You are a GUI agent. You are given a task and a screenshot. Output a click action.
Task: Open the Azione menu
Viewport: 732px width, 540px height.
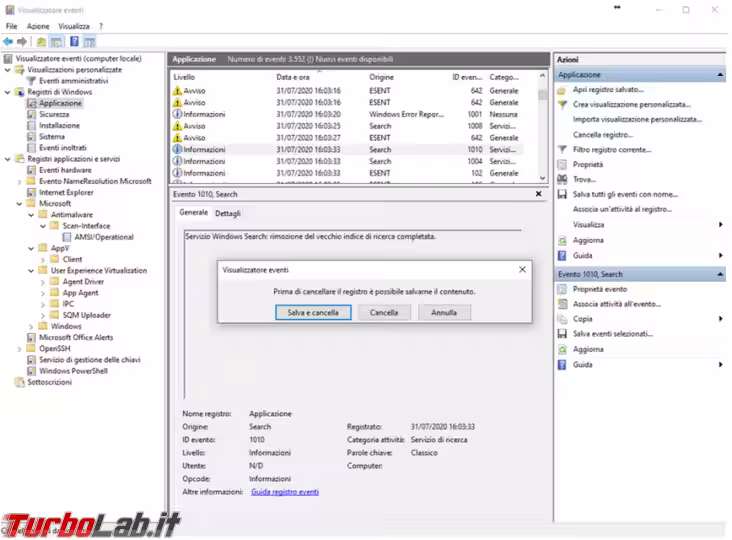pyautogui.click(x=38, y=27)
